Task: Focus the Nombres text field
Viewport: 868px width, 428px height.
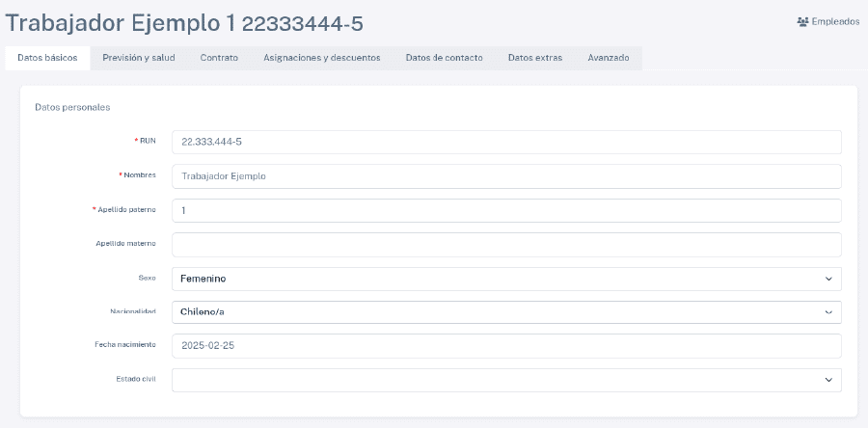Action: tap(505, 176)
